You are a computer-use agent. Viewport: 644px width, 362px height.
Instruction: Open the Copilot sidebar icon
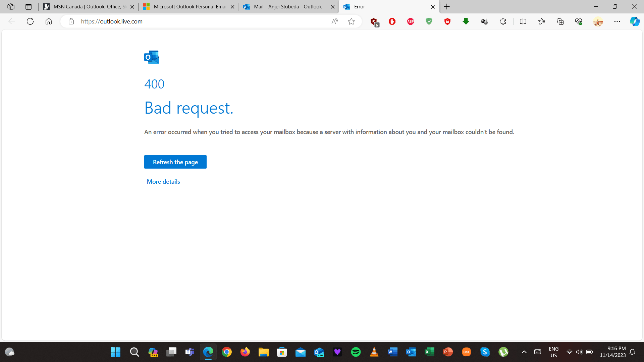point(634,21)
